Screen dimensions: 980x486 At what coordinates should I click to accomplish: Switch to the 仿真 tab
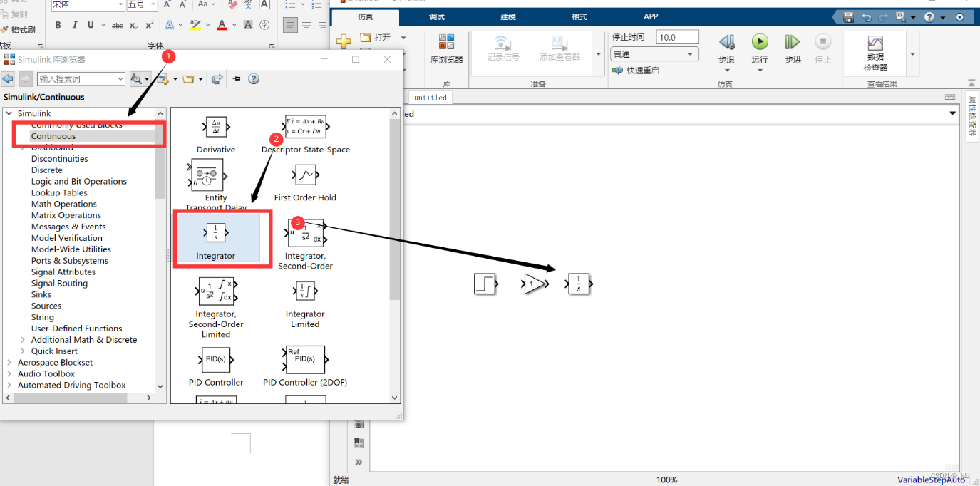click(366, 16)
